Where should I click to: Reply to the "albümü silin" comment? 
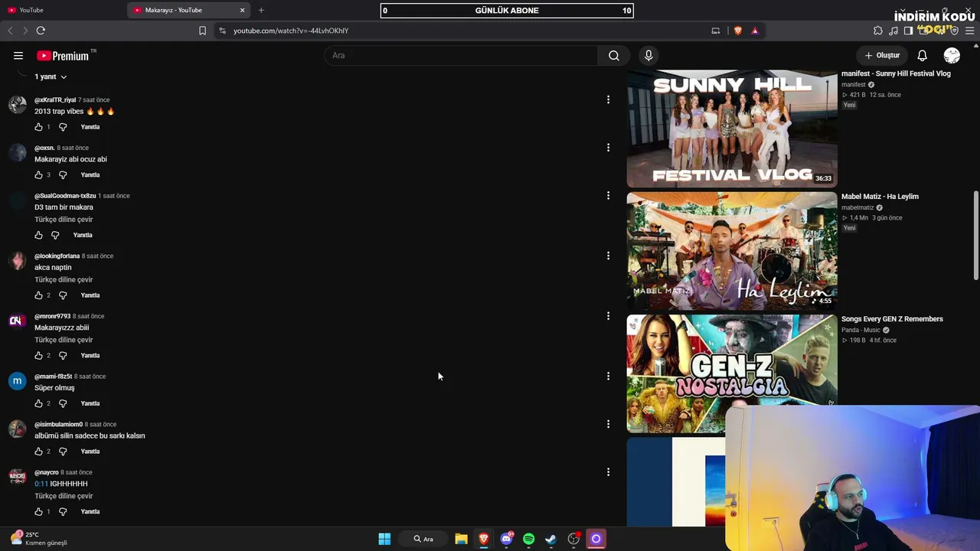90,452
